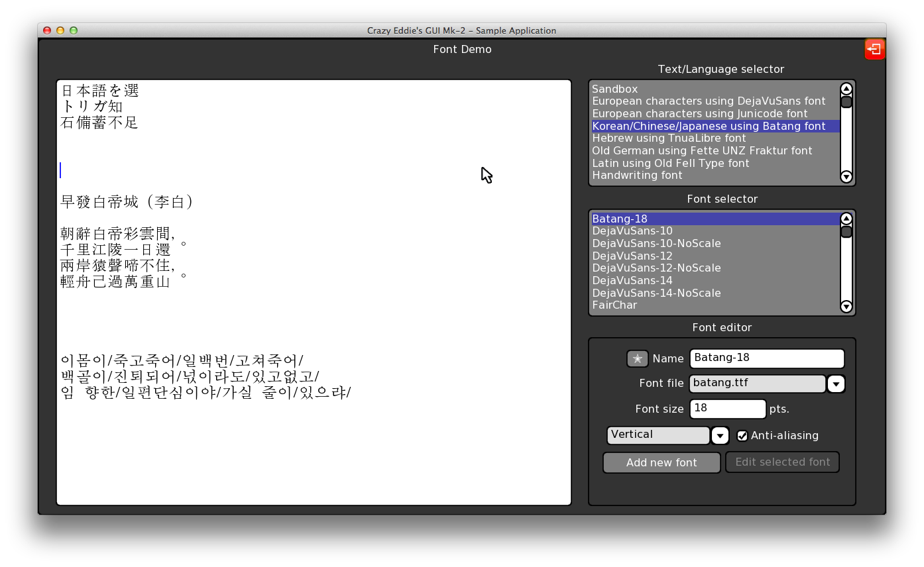This screenshot has height=567, width=924.
Task: Click the up scroll arrow in Font selector
Action: [846, 218]
